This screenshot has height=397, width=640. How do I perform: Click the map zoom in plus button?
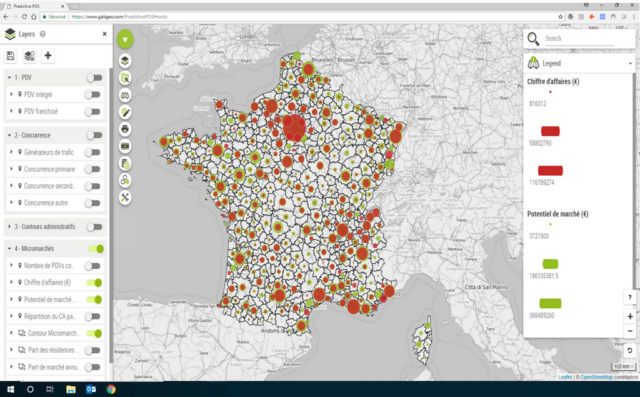click(630, 316)
